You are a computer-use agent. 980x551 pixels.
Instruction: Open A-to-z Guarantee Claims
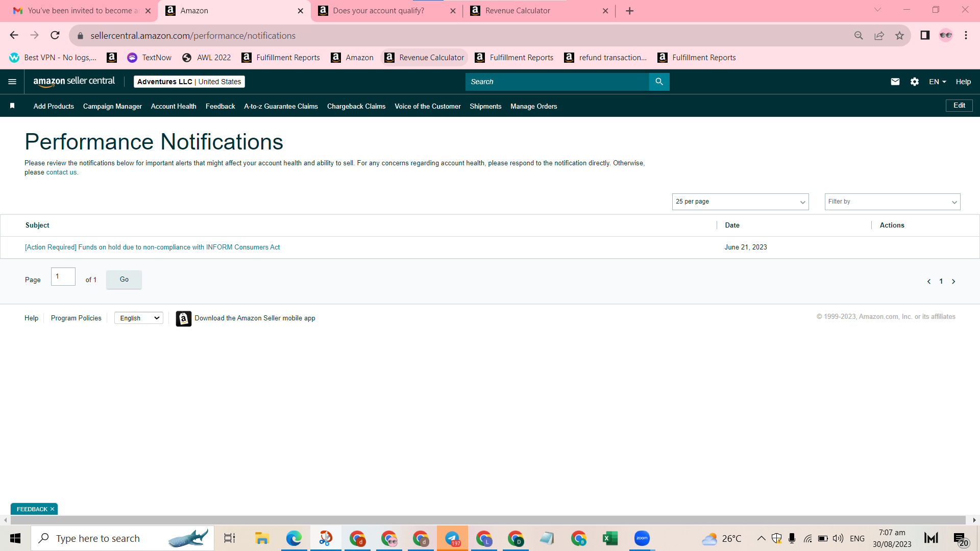pyautogui.click(x=281, y=106)
